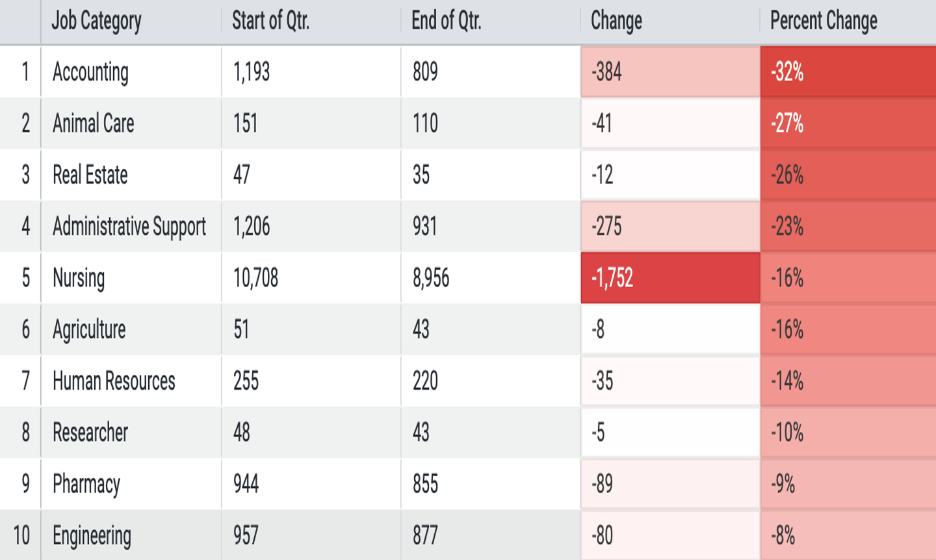Sort by the Start of Qtr. header
This screenshot has height=560, width=936.
[311, 21]
